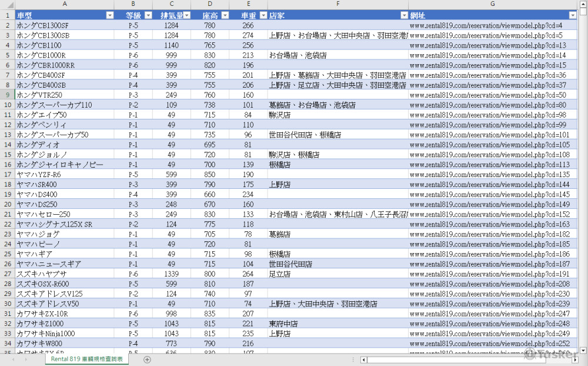
Task: Select row 9 header
Action: point(7,95)
